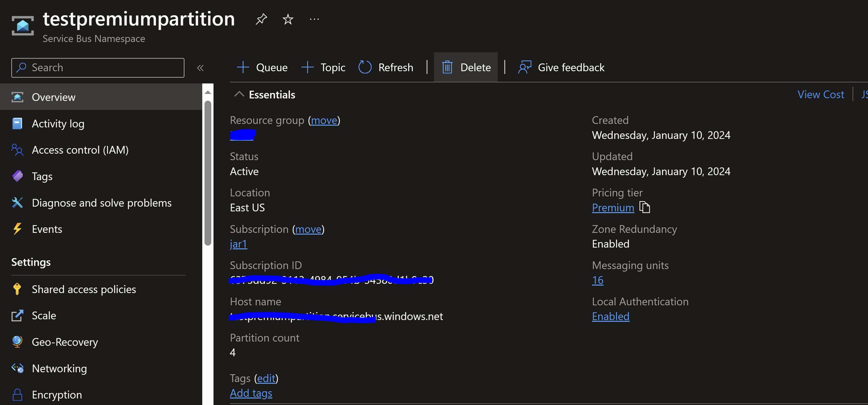Image resolution: width=868 pixels, height=405 pixels.
Task: Open Networking settings
Action: pyautogui.click(x=101, y=369)
